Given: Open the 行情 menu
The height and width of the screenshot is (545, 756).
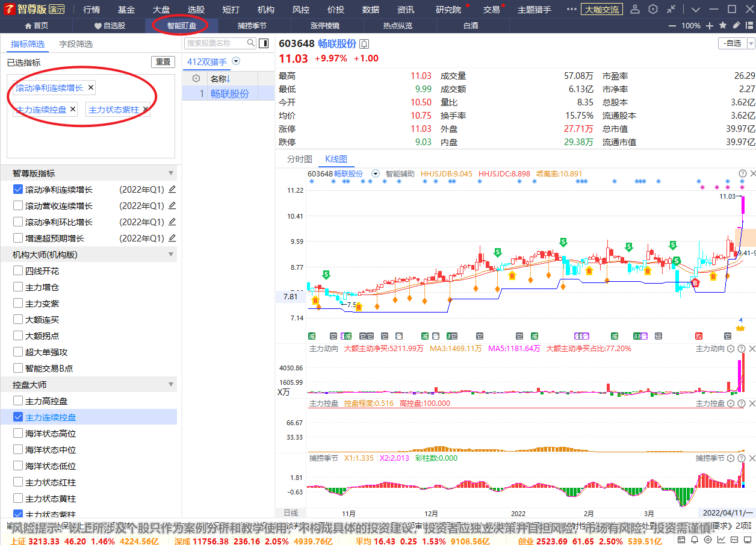Looking at the screenshot, I should (x=91, y=10).
